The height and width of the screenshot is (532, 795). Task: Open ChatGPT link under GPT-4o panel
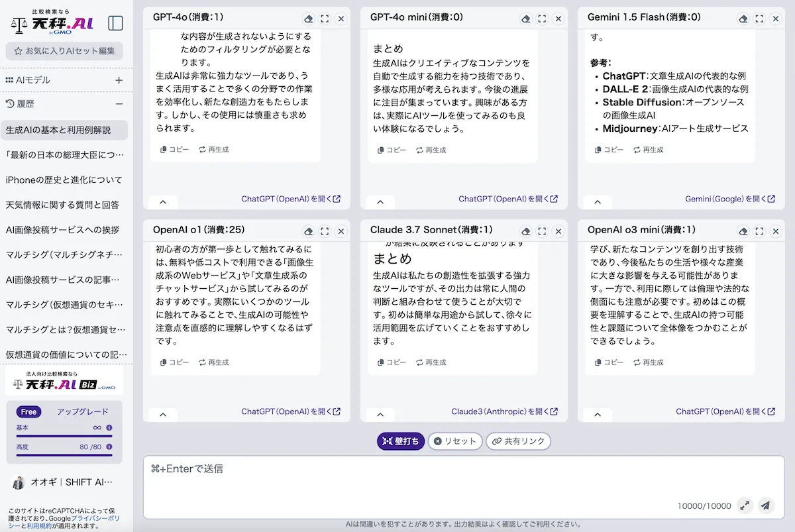291,199
